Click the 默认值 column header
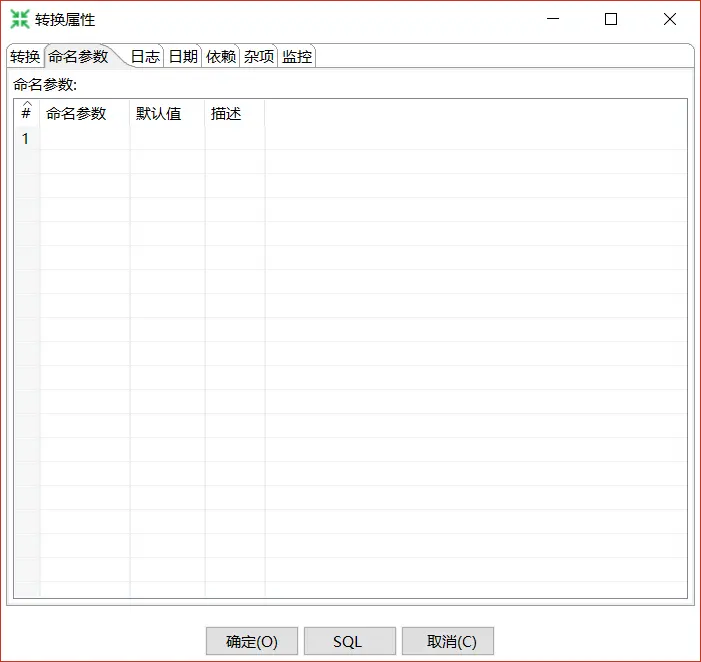701x662 pixels. point(168,113)
